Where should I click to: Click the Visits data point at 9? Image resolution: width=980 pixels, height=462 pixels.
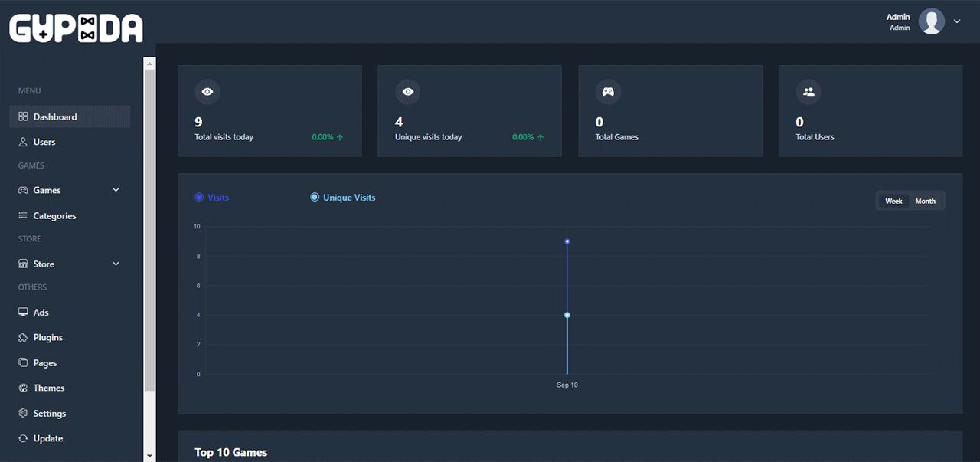coord(567,241)
